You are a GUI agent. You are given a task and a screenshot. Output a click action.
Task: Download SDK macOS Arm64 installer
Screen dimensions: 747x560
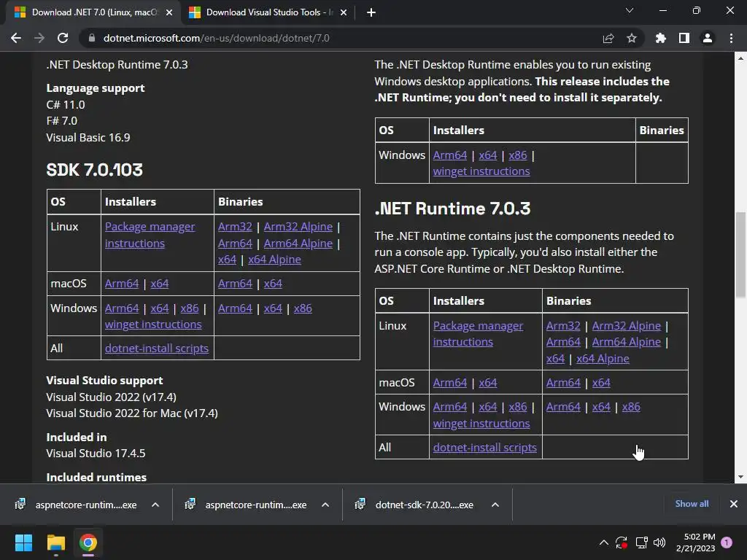[122, 284]
